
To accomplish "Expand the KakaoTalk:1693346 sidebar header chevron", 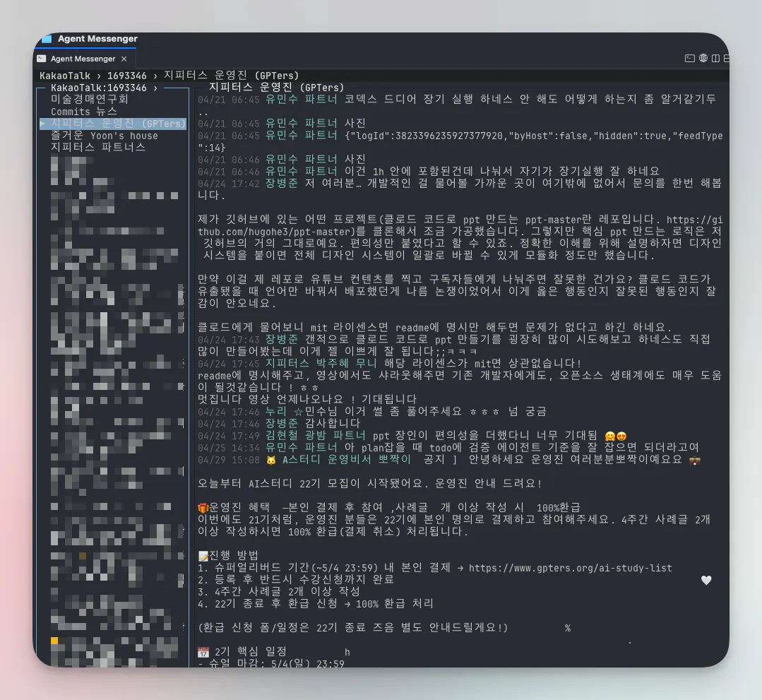I will 155,88.
